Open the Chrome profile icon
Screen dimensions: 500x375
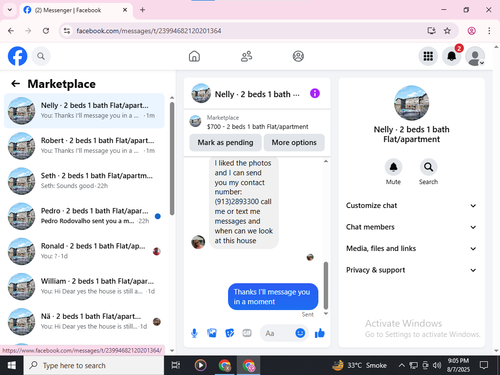coord(471,31)
